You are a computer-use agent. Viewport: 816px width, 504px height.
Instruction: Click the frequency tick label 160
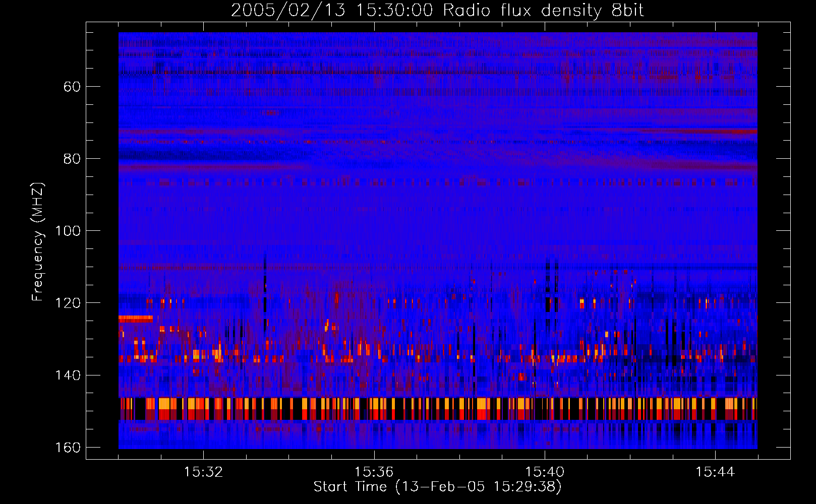coord(68,448)
